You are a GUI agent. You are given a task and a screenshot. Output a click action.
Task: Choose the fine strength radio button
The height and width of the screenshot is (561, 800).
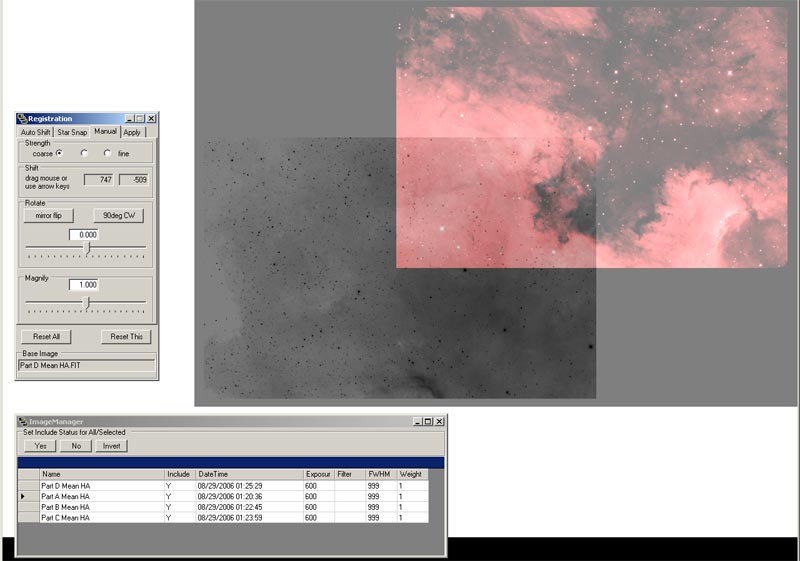[x=108, y=153]
